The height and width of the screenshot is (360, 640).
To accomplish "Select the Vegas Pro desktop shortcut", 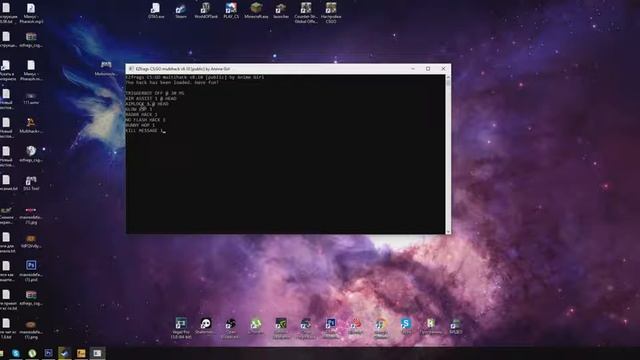I will tap(181, 328).
